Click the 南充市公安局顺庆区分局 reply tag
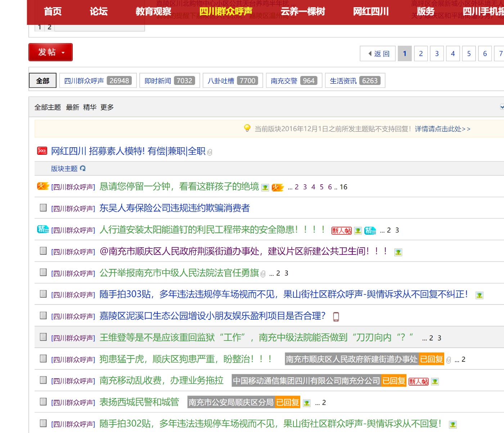 (x=231, y=402)
